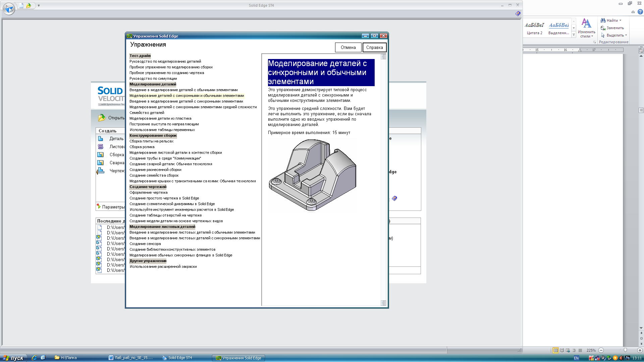Select 'Руководство по моделированию деталей' exercise
The height and width of the screenshot is (362, 644).
165,61
